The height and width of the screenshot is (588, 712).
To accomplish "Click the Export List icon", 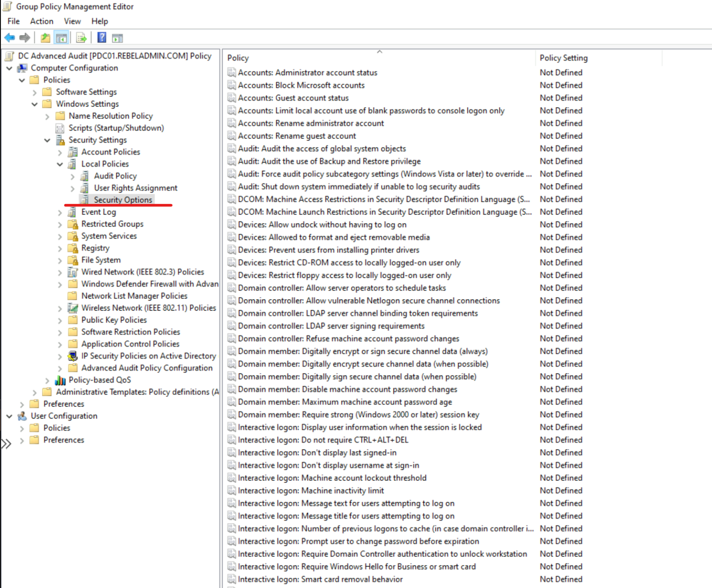I will 81,38.
